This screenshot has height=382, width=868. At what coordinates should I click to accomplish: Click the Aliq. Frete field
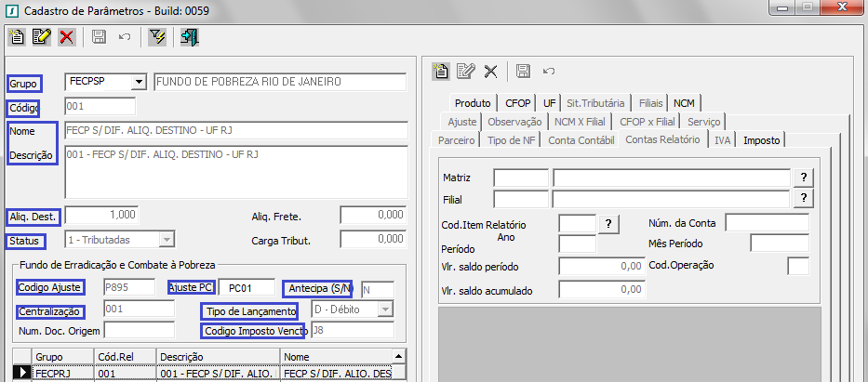pos(373,215)
